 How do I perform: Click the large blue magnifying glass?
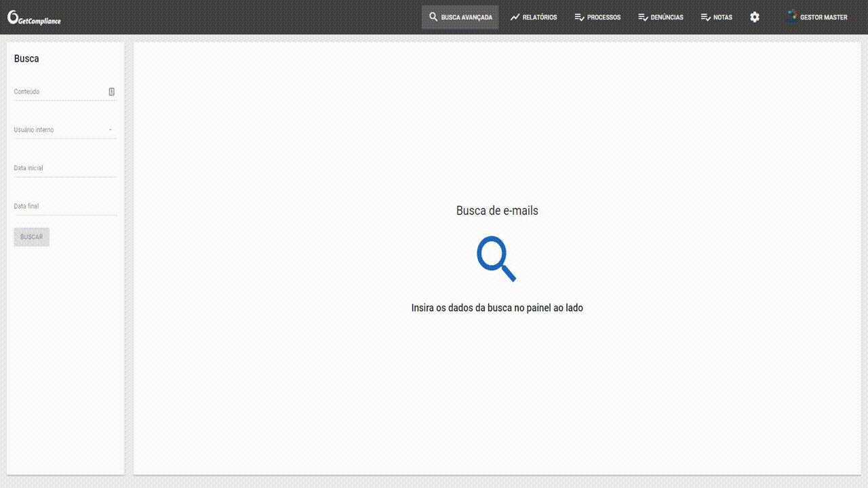click(496, 258)
